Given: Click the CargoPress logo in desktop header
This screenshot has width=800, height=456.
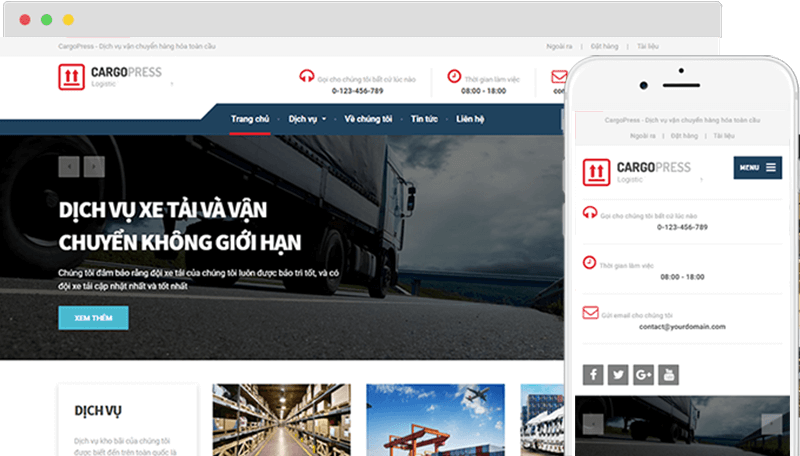Looking at the screenshot, I should click(x=110, y=76).
